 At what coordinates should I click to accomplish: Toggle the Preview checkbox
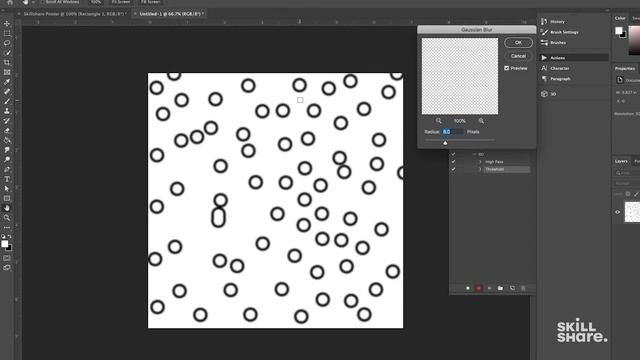pyautogui.click(x=507, y=68)
